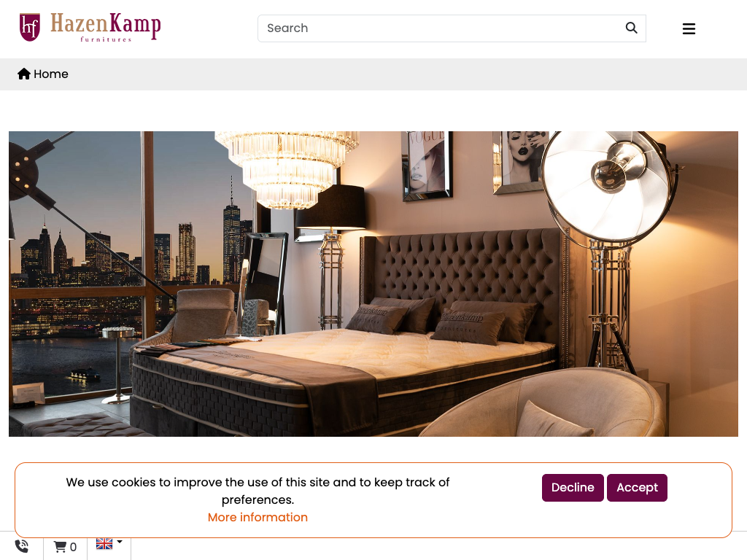Viewport: 747px width, 560px height.
Task: Click the search magnifier icon
Action: (x=631, y=28)
